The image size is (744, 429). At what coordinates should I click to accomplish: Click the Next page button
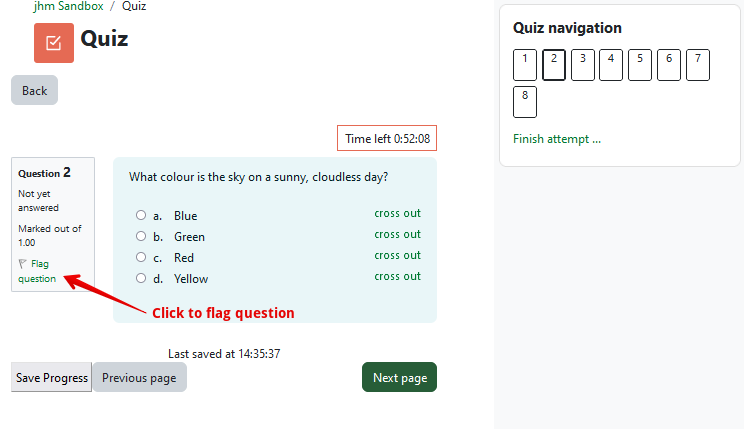[400, 377]
